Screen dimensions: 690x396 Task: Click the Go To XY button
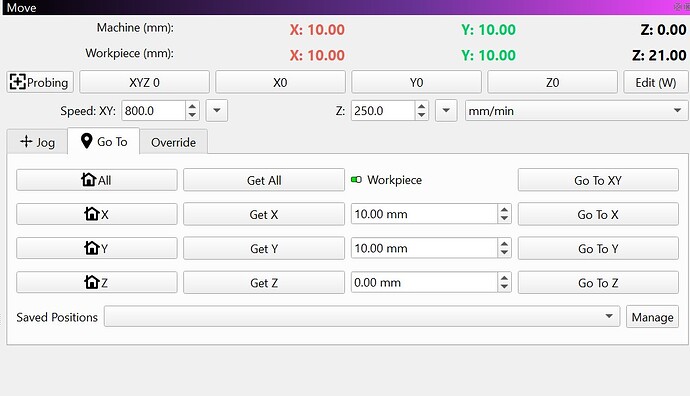(x=598, y=180)
